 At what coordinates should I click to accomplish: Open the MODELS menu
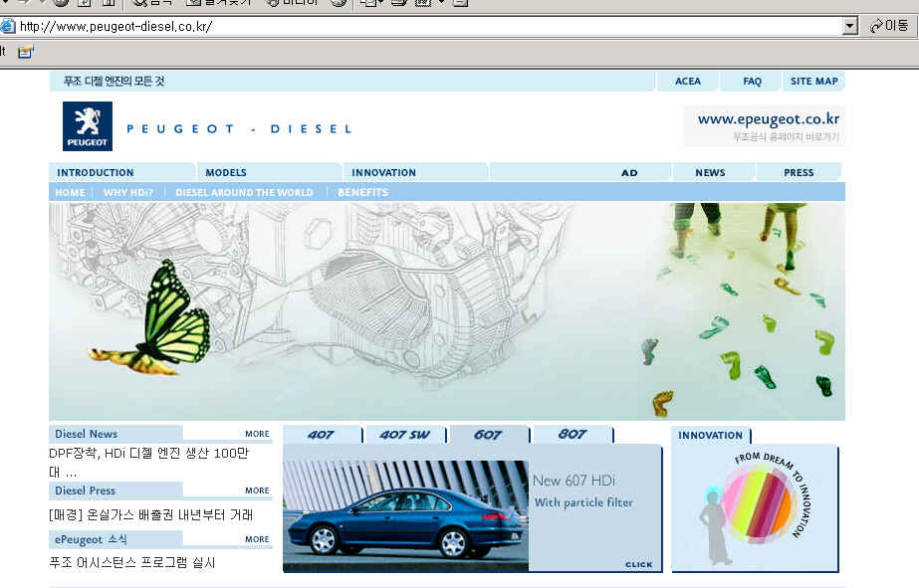pos(226,173)
